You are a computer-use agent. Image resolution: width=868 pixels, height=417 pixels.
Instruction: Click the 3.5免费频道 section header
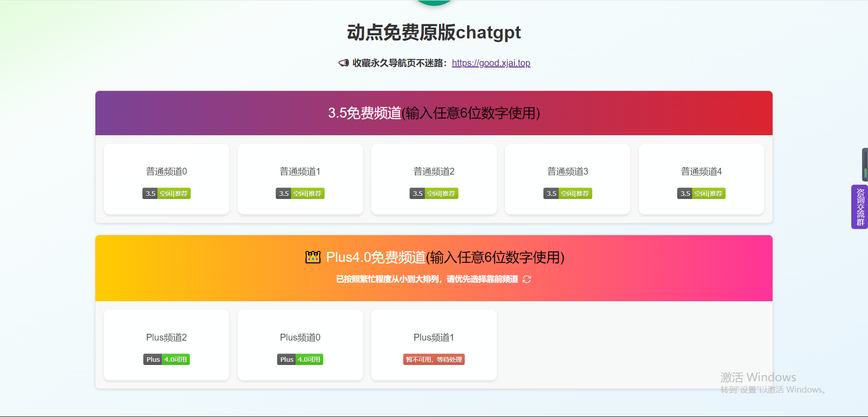click(434, 113)
